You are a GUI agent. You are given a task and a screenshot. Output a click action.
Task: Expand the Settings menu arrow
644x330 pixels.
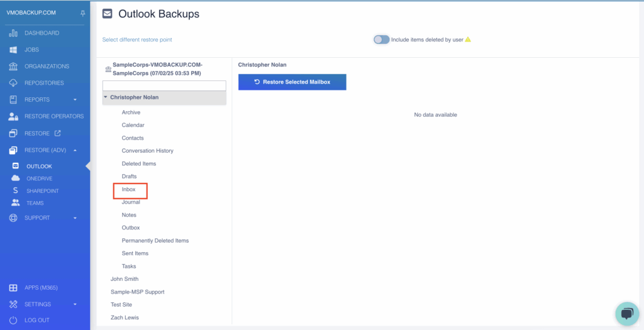coord(75,305)
